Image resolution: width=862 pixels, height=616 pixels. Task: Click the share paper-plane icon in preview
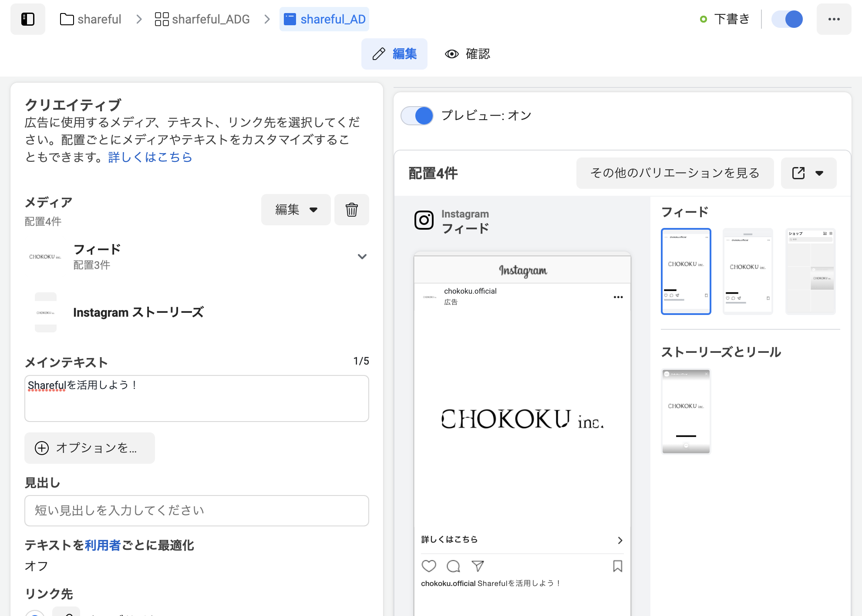tap(478, 566)
